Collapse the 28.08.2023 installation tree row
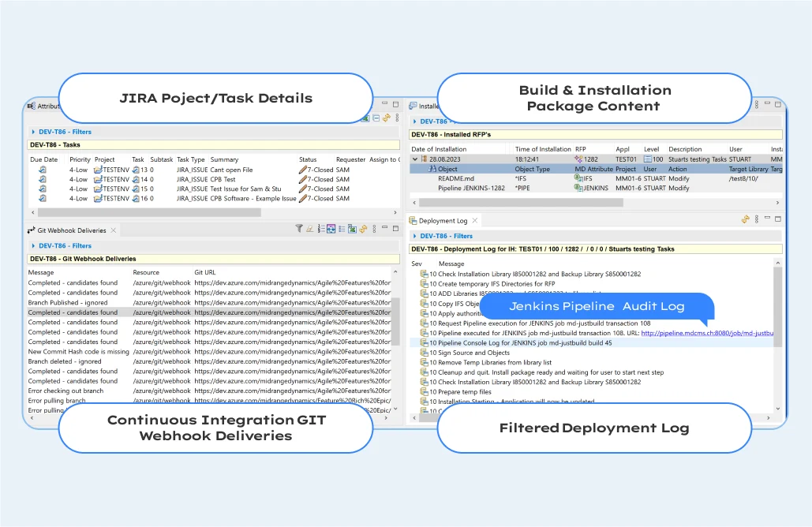This screenshot has height=527, width=812. pyautogui.click(x=416, y=159)
